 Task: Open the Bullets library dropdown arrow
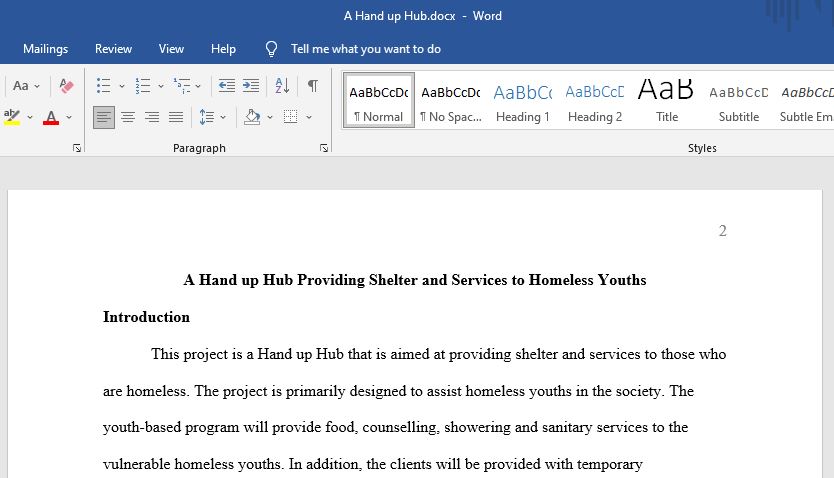(122, 86)
